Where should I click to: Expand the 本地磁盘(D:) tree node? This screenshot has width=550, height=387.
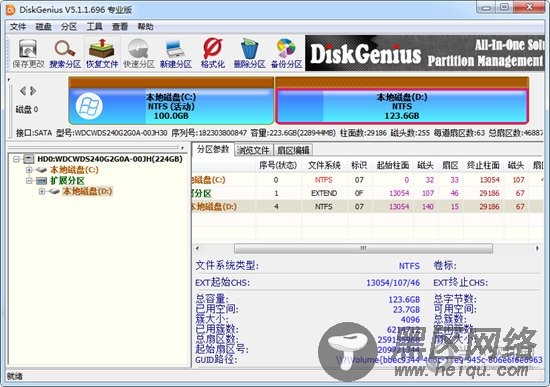coord(42,191)
